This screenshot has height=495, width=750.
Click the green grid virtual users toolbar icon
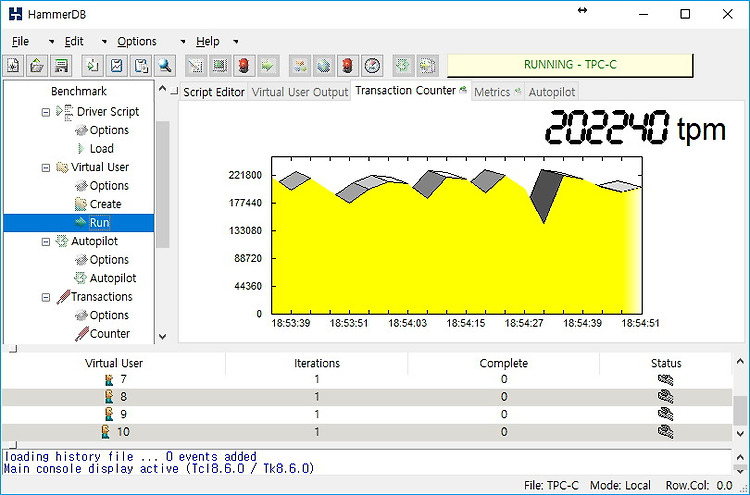220,65
